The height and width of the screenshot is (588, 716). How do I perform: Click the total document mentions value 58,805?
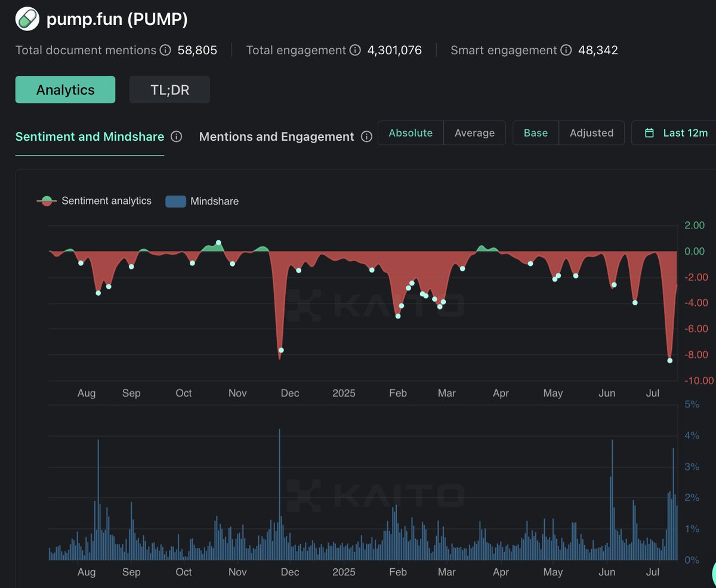click(x=197, y=50)
